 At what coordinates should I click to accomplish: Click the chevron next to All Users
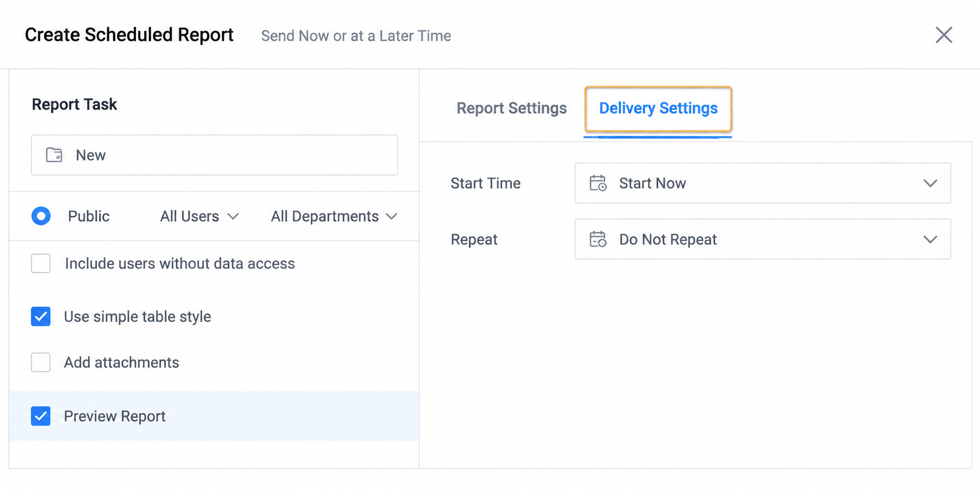(233, 217)
